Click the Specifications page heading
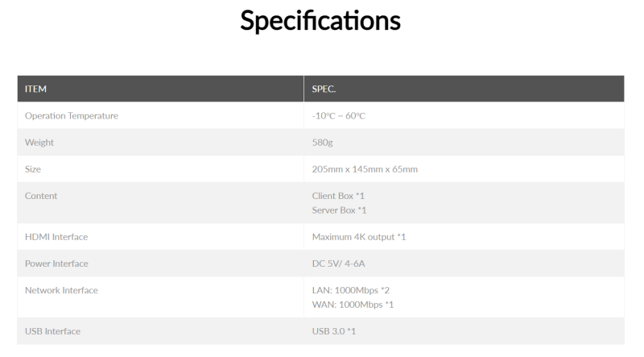The width and height of the screenshot is (644, 357). 320,21
